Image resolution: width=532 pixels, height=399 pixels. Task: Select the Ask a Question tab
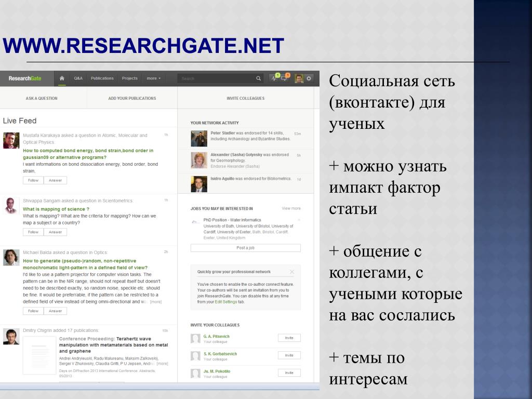click(x=42, y=98)
